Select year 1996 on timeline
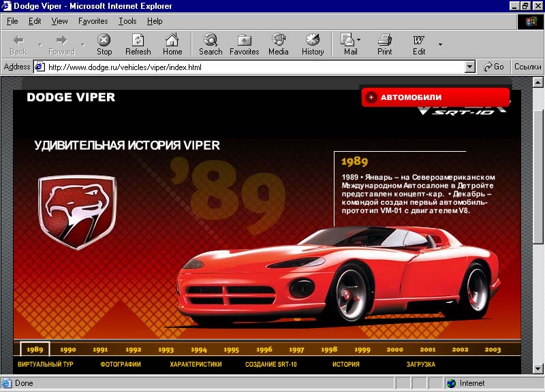545x392 pixels. [264, 349]
